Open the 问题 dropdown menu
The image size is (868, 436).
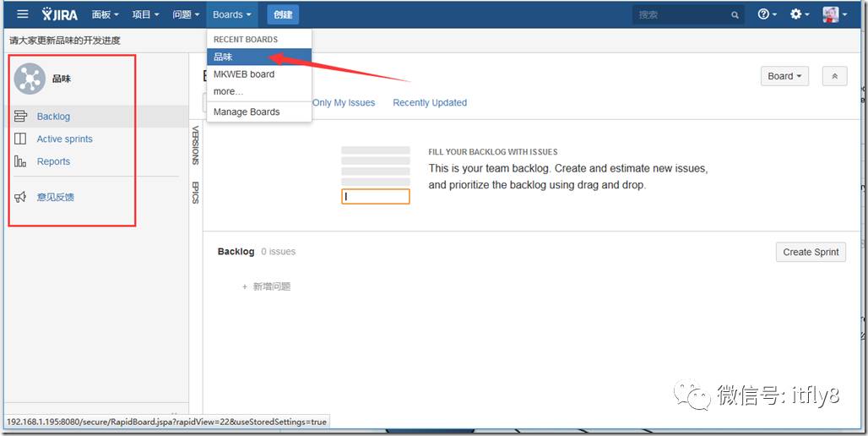pos(186,14)
